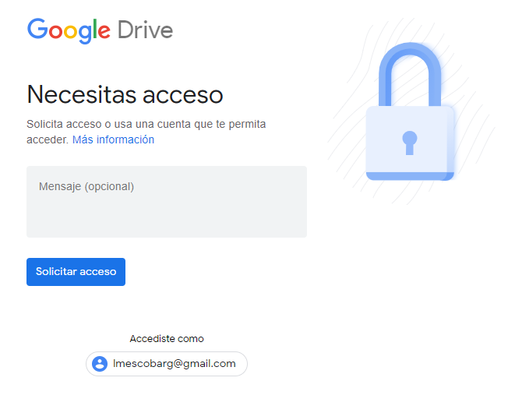Click the padlock illustration body
515x420 pixels.
(x=410, y=143)
